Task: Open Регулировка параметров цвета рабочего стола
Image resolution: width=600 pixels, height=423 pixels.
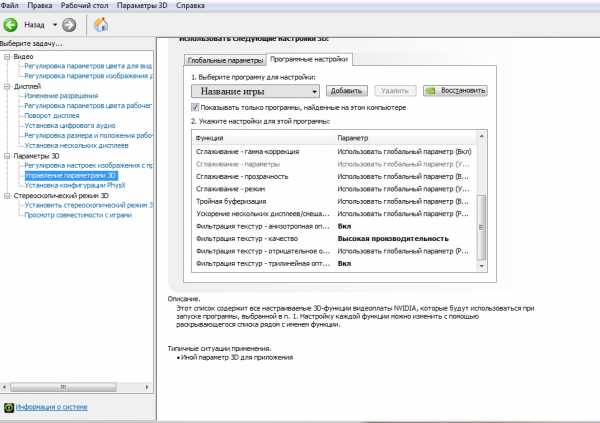Action: tap(88, 106)
